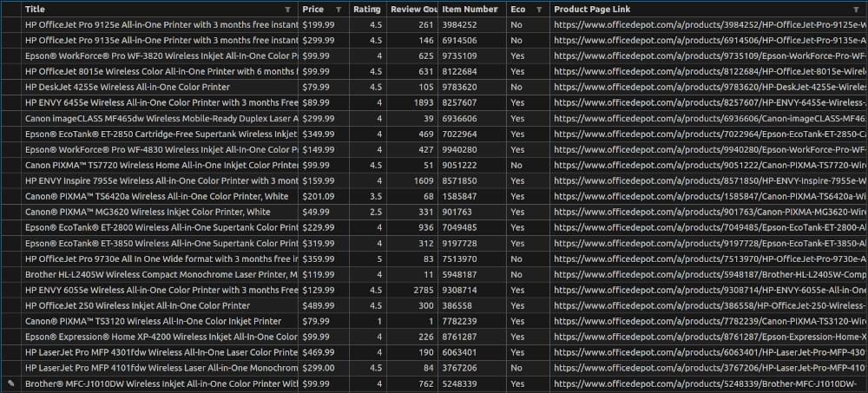
Task: Select the HP OfficeJet Pro 9125e title cell
Action: 161,25
